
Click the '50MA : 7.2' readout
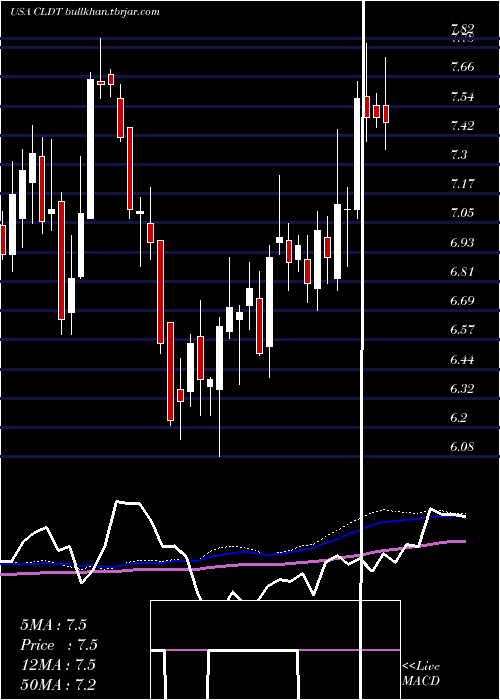coord(58,684)
